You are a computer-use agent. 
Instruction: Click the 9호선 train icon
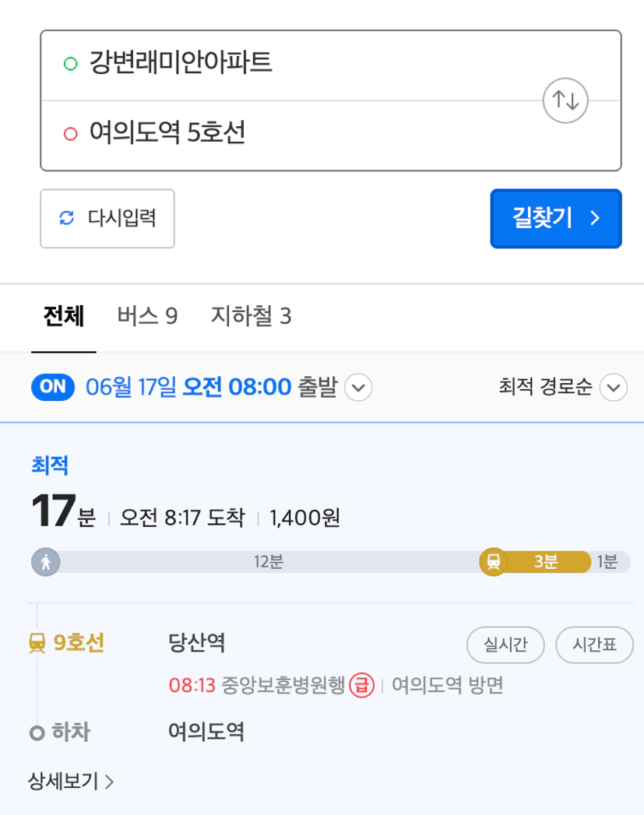coord(37,644)
